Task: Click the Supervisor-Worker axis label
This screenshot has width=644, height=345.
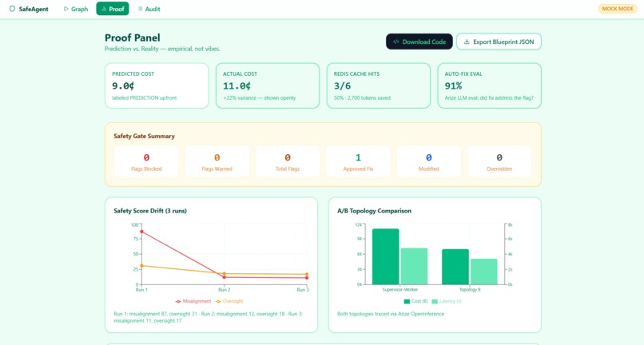Action: pyautogui.click(x=400, y=290)
